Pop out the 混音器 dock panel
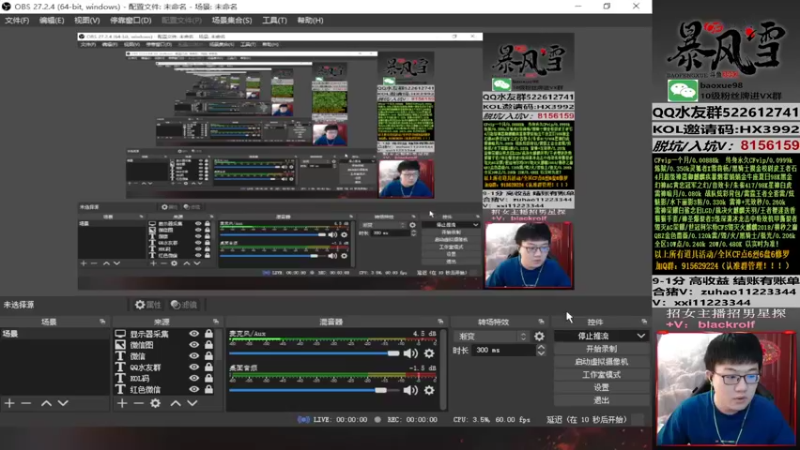This screenshot has width=800, height=450. pyautogui.click(x=440, y=321)
